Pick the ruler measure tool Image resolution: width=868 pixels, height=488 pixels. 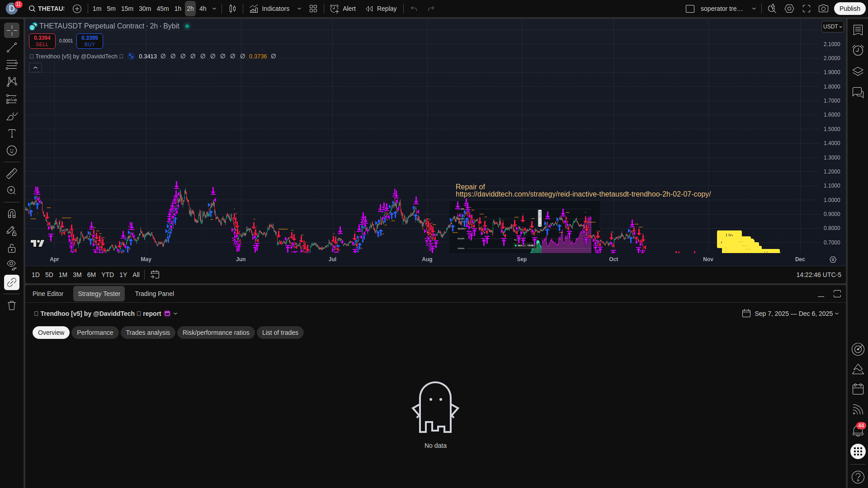(12, 174)
